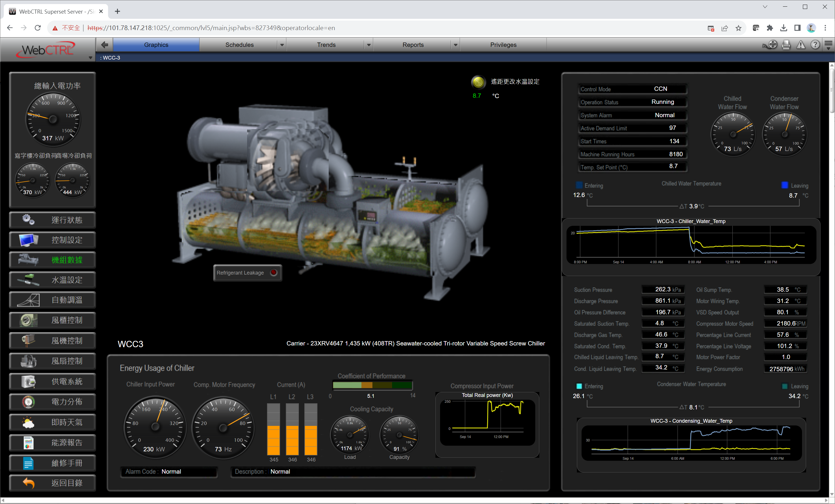The width and height of the screenshot is (835, 504).
Task: Open 供電系統 power supply page
Action: 53,382
